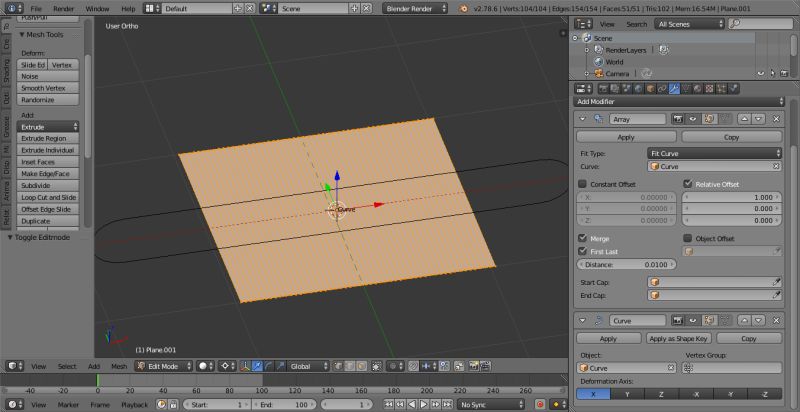
Task: Expand the Camera item in outliner
Action: click(x=587, y=73)
